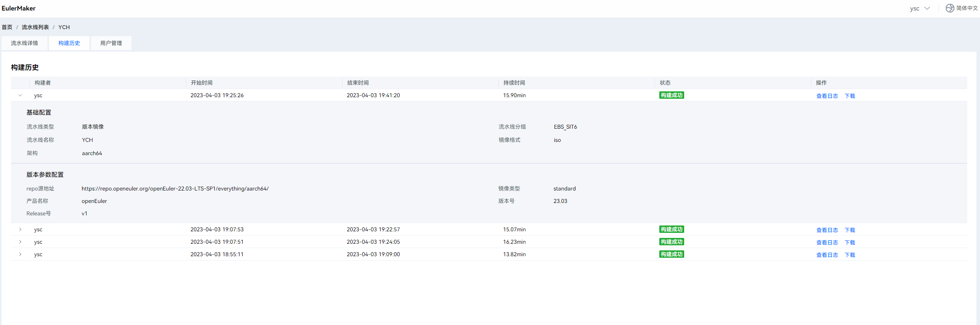View log for the 15.90min build
Screen dimensions: 980x325
pos(827,96)
